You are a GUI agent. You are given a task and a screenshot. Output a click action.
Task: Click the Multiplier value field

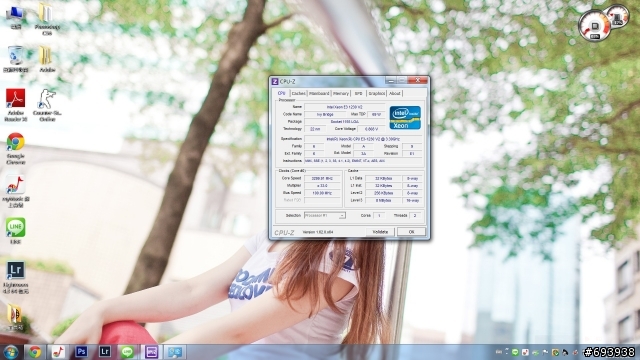322,186
